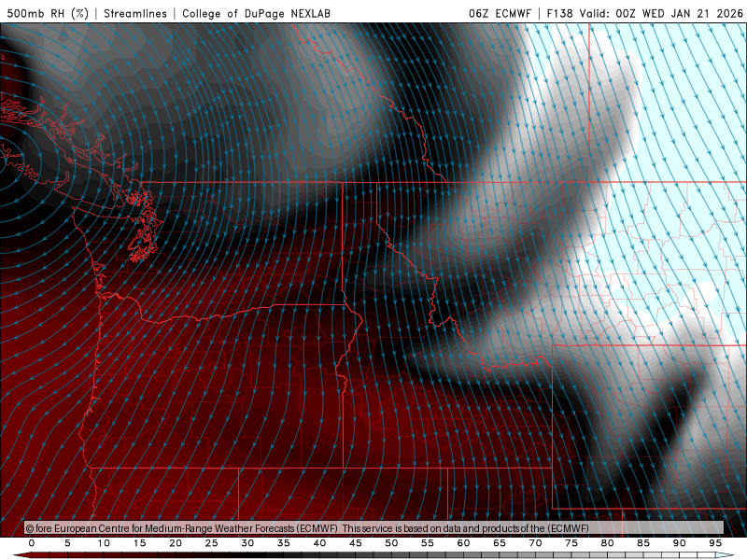Click the "30" value on the color scale
Viewport: 747px width, 560px height.
pos(247,543)
